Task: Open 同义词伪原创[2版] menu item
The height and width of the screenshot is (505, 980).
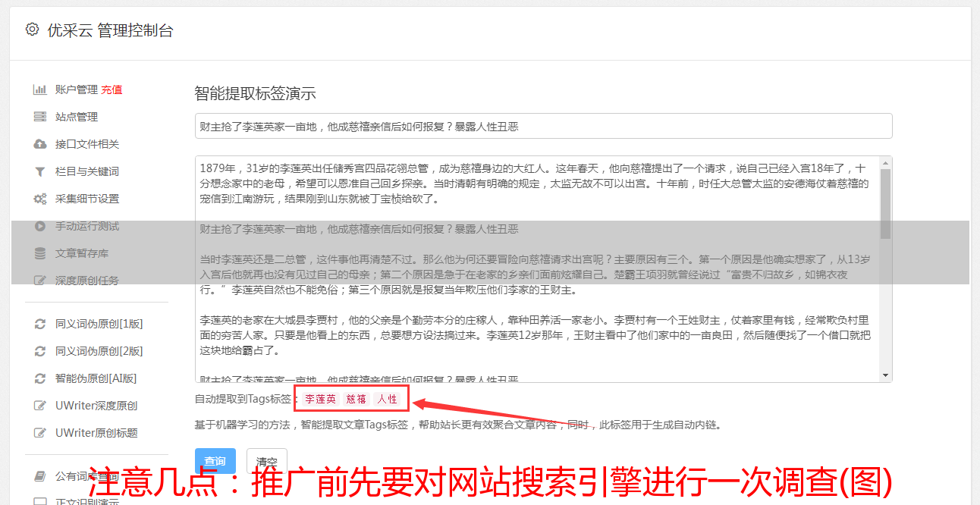Action: click(99, 351)
